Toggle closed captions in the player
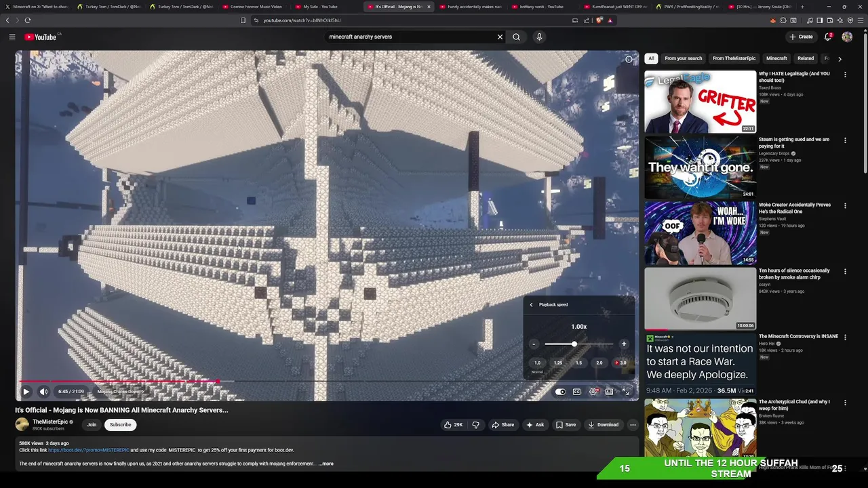The width and height of the screenshot is (868, 488). tap(577, 391)
